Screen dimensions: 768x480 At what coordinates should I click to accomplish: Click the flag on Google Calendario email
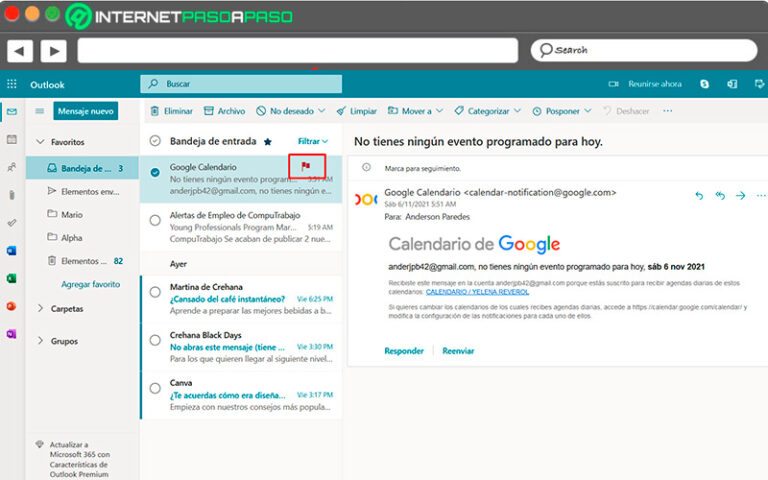click(x=306, y=166)
